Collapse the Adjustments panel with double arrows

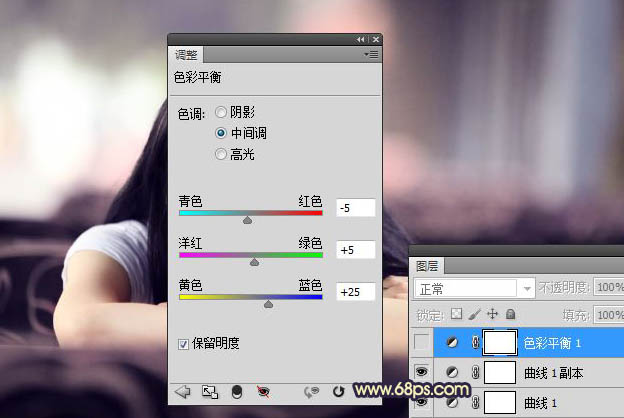(x=360, y=39)
